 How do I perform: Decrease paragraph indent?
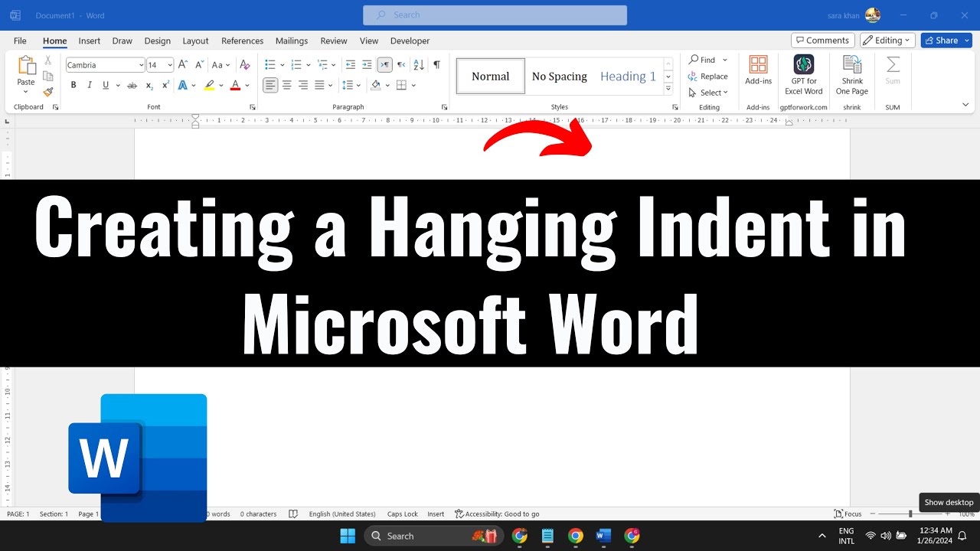coord(351,65)
